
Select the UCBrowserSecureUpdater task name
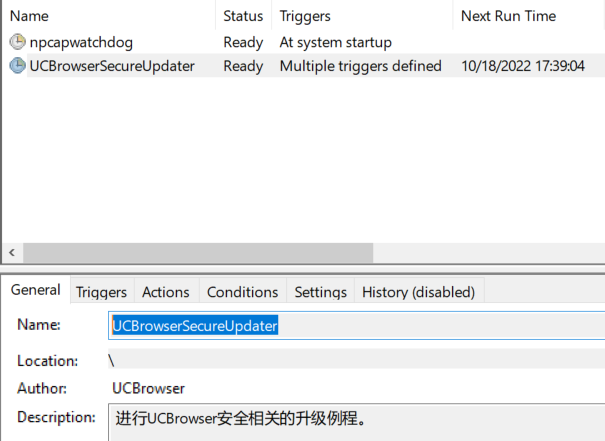[x=112, y=66]
